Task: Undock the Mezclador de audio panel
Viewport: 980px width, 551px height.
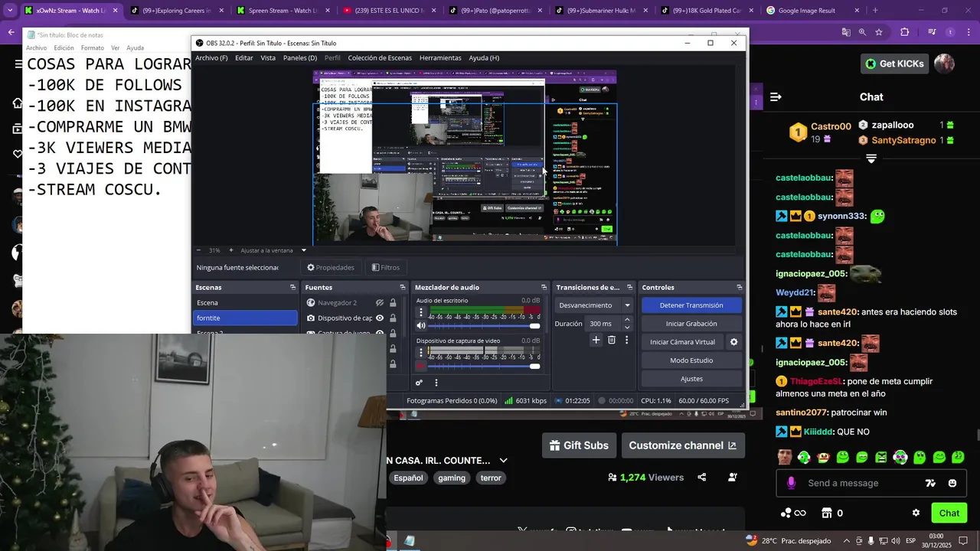Action: (544, 287)
